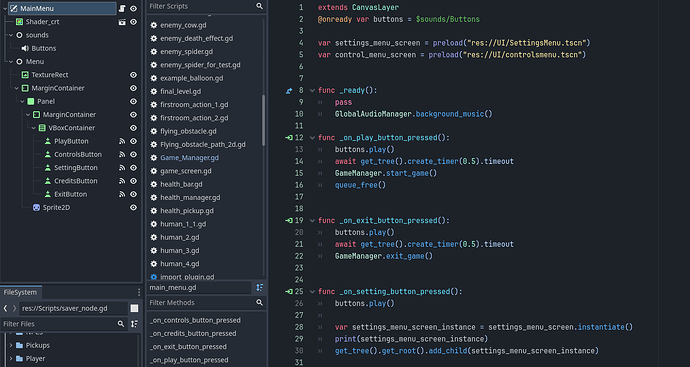Jump to _on_controls_button_pressed method
Screen dimensions: 690x367
195,320
